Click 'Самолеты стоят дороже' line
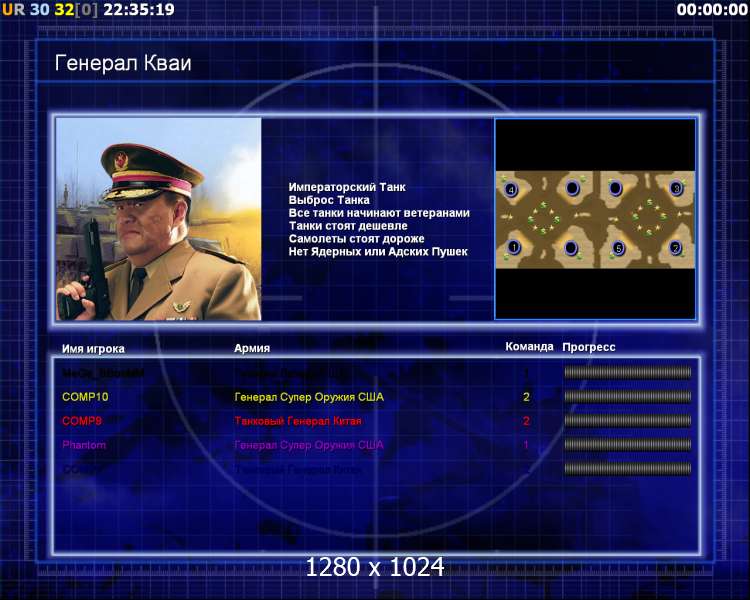Image resolution: width=750 pixels, height=600 pixels. [x=356, y=239]
